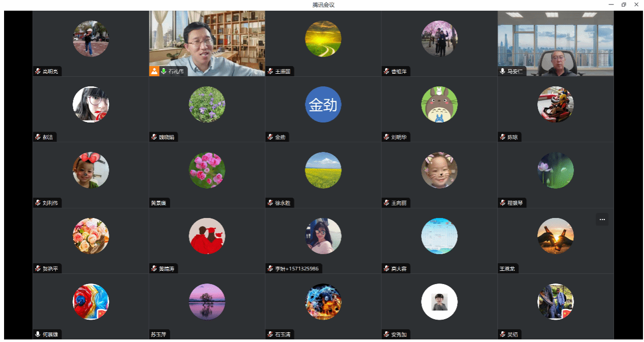644x342 pixels.
Task: Select the white-background child photo avatar of 安秀加
Action: [439, 302]
